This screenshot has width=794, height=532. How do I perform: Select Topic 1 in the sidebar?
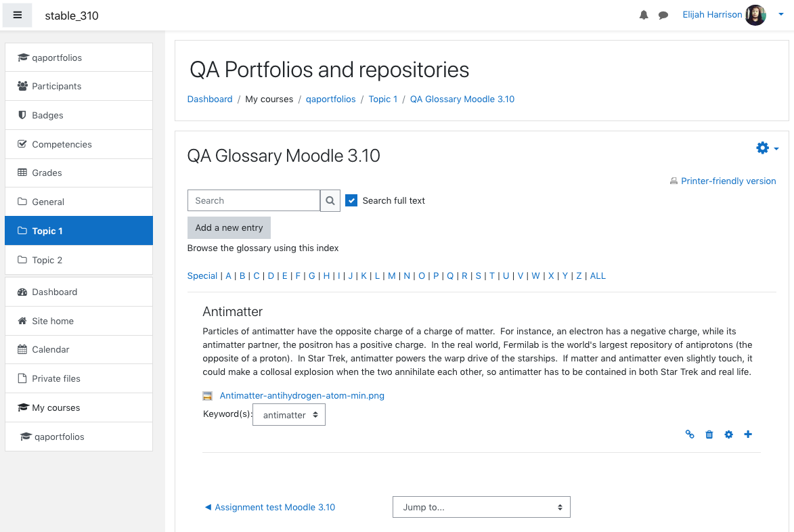click(x=79, y=231)
